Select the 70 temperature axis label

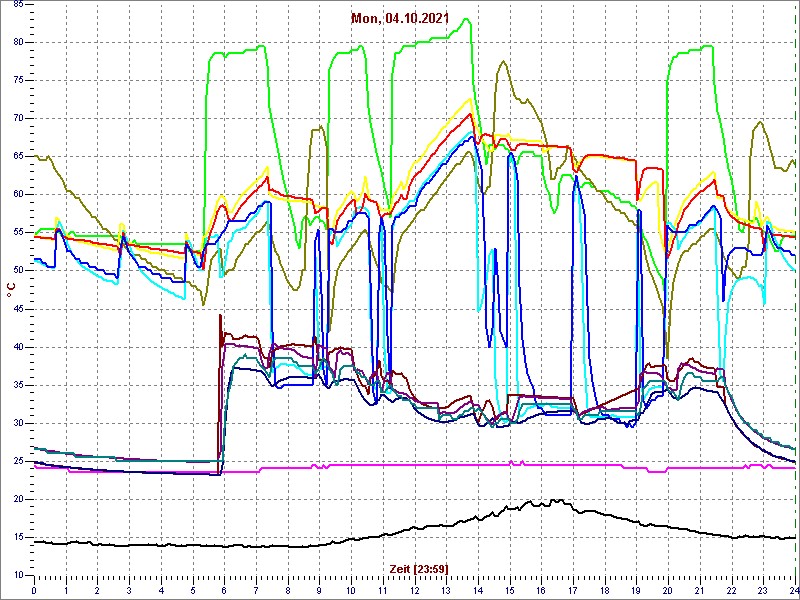click(x=17, y=119)
